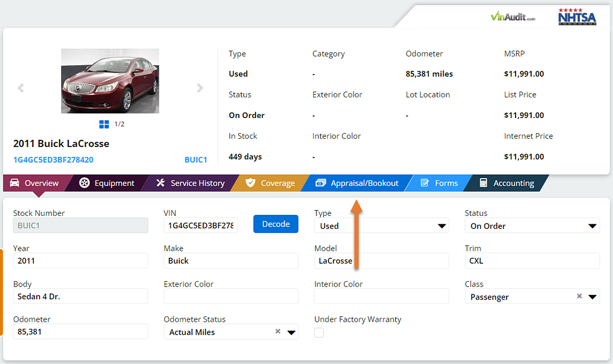
Task: Click the Coverage shield icon
Action: (x=250, y=183)
